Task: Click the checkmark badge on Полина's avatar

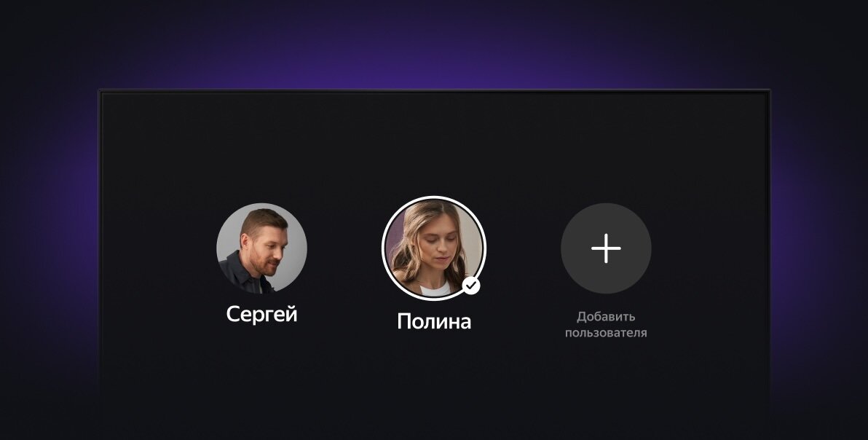Action: (471, 286)
